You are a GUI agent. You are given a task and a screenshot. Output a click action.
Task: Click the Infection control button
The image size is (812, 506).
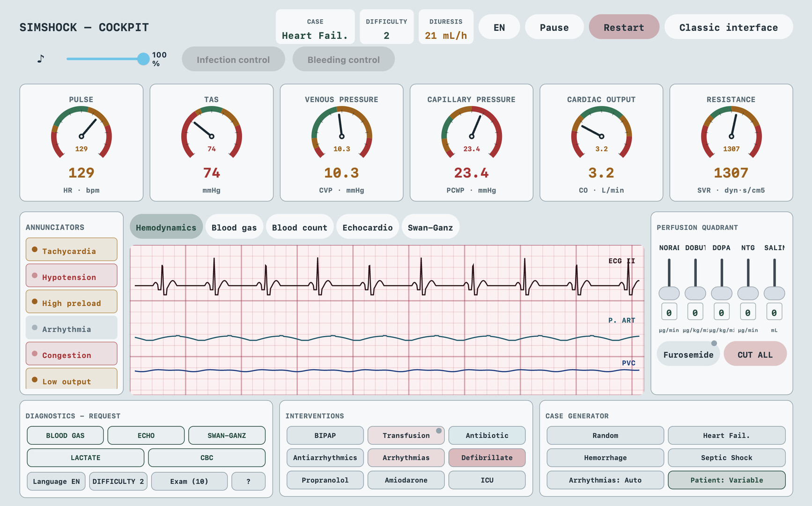[x=233, y=60]
